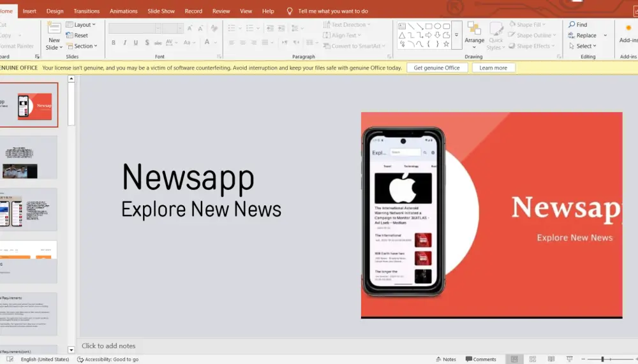This screenshot has height=364, width=638.
Task: Toggle Bold formatting
Action: tap(114, 42)
